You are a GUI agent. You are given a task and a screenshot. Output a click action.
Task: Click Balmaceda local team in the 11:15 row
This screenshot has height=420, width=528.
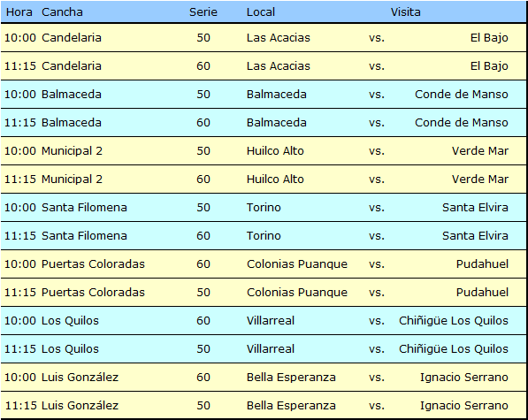click(277, 123)
